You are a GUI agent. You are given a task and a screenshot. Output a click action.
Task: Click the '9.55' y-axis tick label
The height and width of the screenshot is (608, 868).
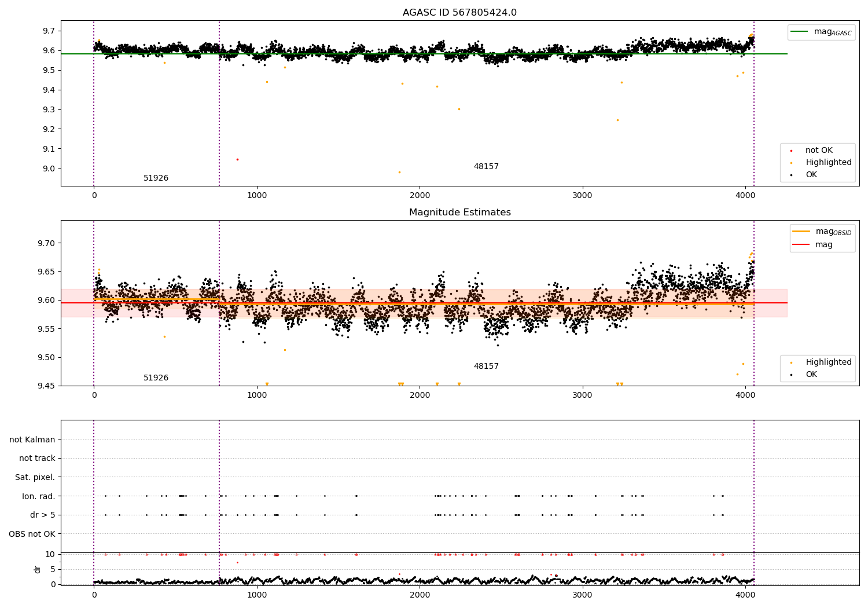click(x=46, y=329)
